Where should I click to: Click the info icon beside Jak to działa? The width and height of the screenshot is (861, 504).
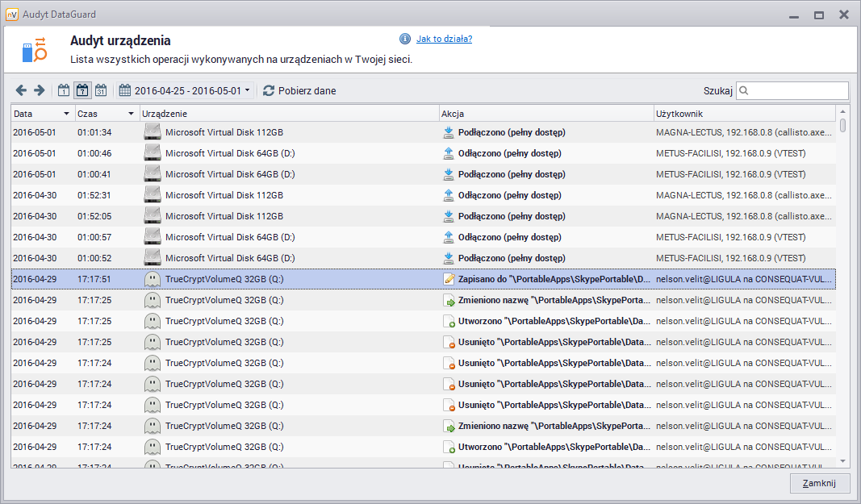[403, 39]
